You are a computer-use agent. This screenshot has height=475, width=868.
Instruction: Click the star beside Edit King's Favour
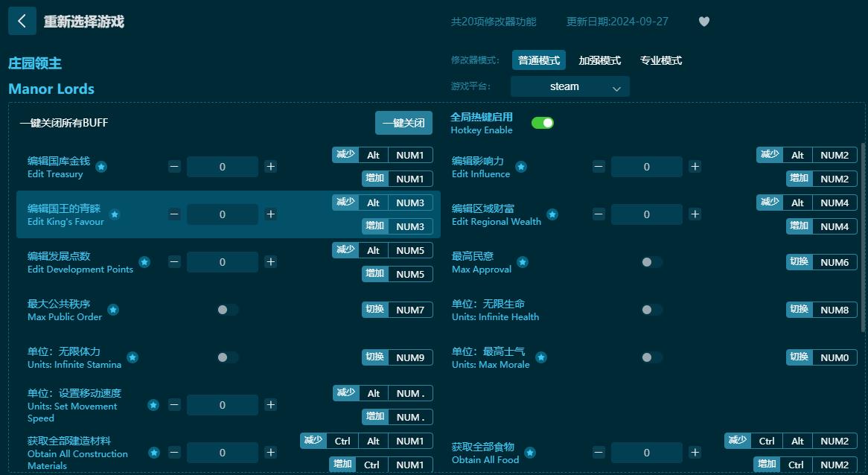115,216
